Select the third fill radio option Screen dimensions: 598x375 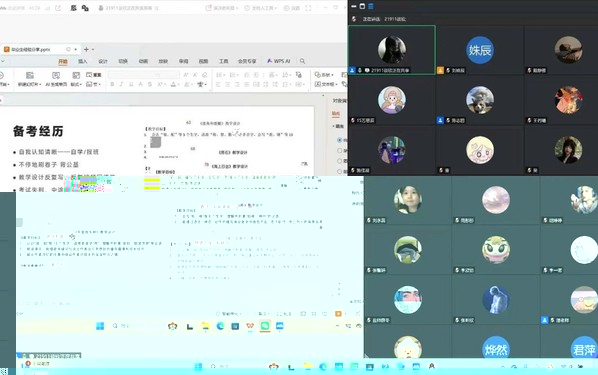tap(339, 161)
